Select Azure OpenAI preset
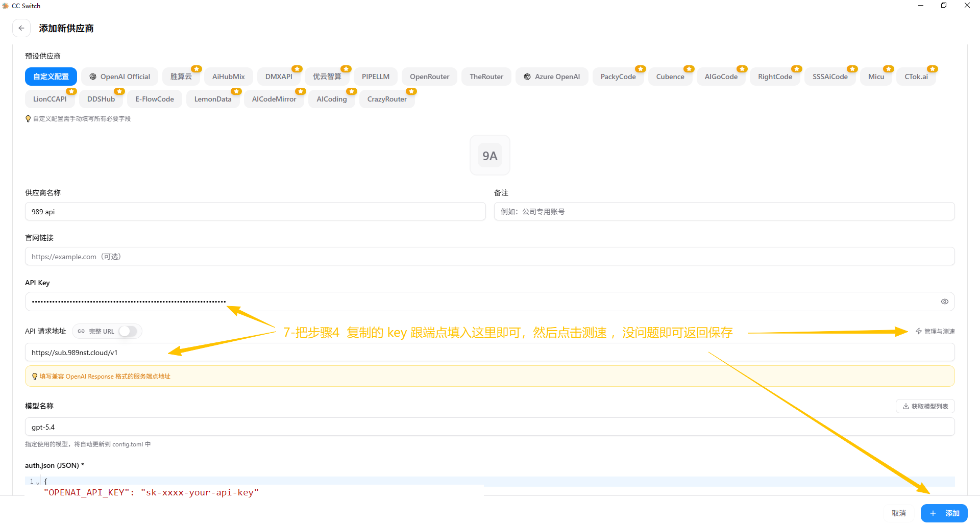The height and width of the screenshot is (526, 980). [x=552, y=77]
